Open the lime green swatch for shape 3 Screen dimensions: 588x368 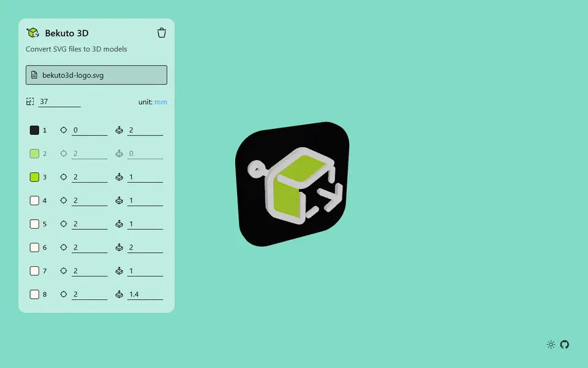[34, 177]
